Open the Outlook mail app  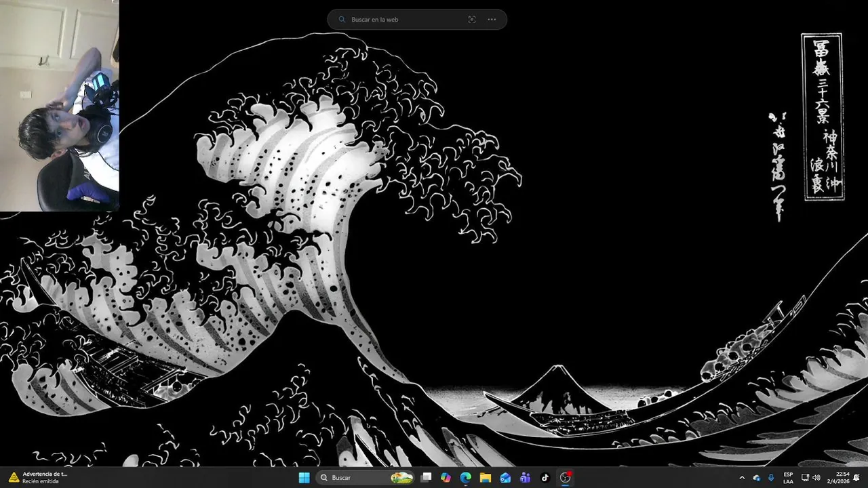tap(505, 477)
